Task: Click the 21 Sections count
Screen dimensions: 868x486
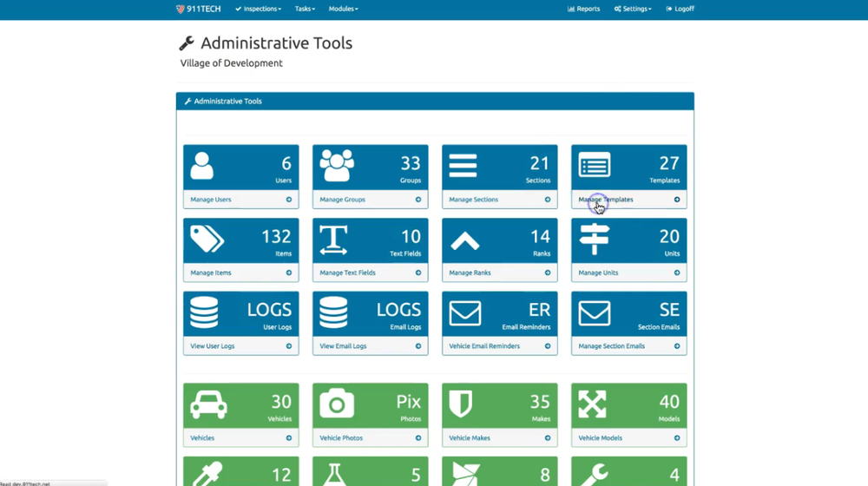Action: (540, 164)
